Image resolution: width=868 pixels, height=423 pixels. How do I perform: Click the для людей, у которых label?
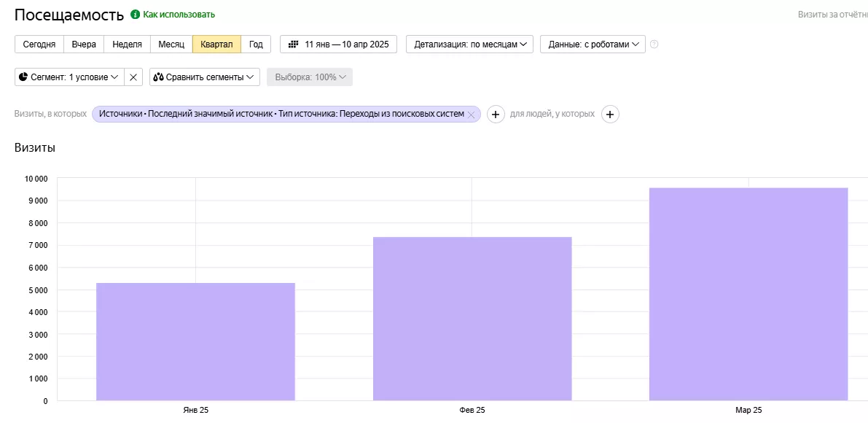tap(552, 114)
